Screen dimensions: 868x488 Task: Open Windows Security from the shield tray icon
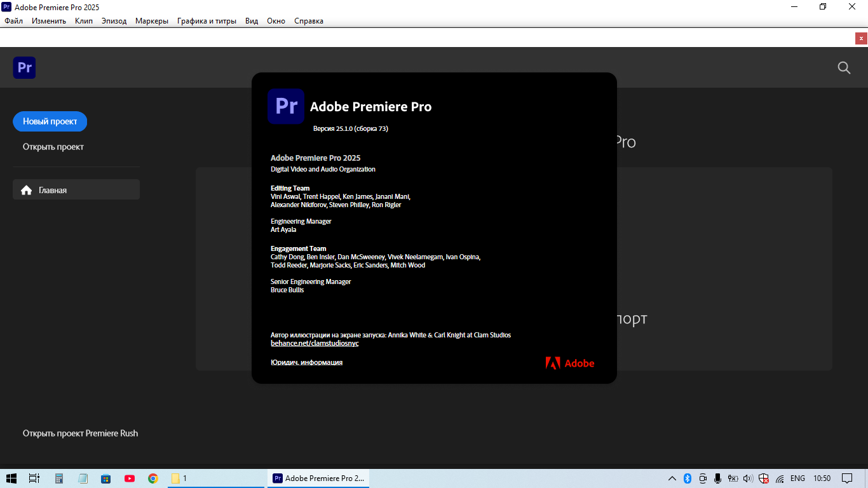click(764, 478)
